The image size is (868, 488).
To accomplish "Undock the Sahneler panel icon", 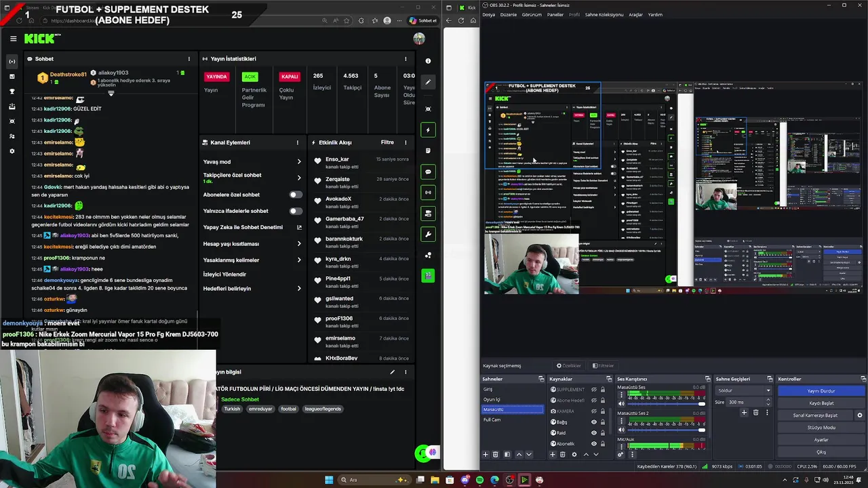I will [541, 379].
